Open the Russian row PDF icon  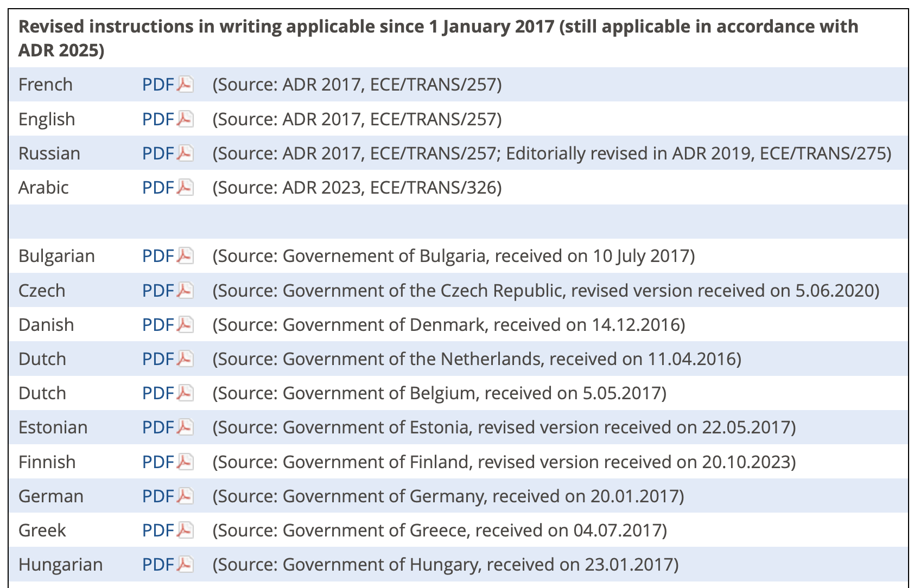click(186, 154)
